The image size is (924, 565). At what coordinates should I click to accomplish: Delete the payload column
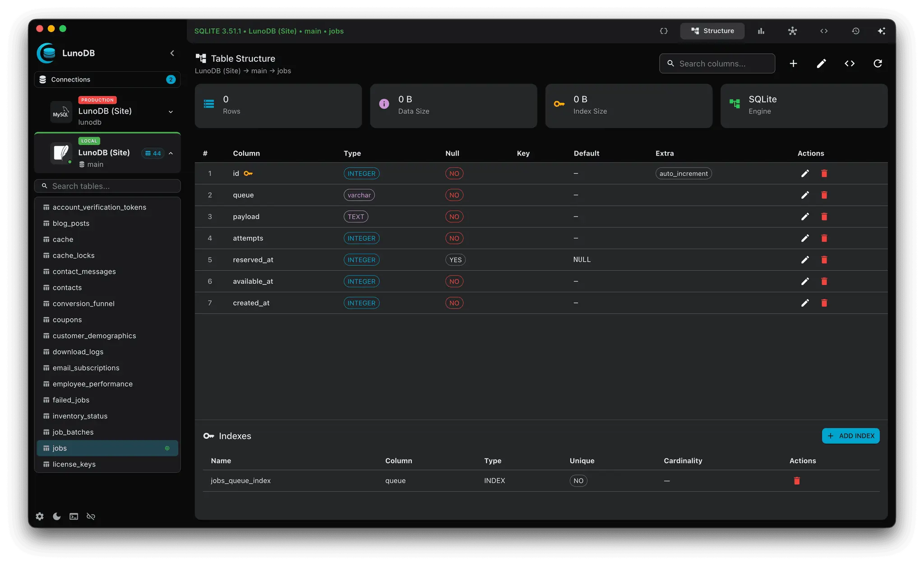tap(824, 217)
